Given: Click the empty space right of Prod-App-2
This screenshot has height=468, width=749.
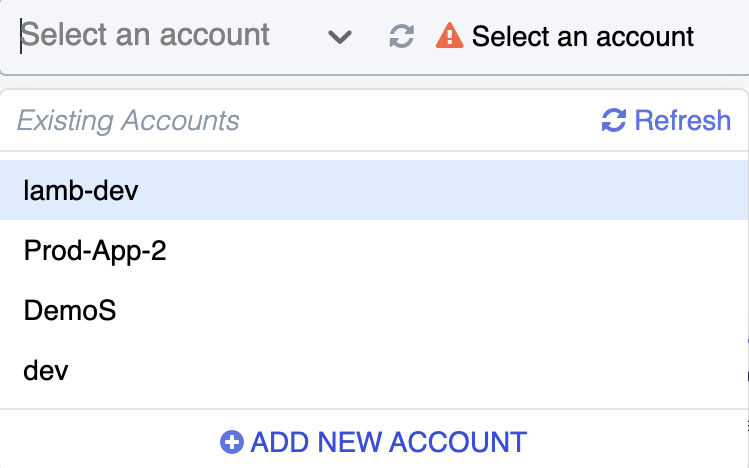Looking at the screenshot, I should 454,250.
